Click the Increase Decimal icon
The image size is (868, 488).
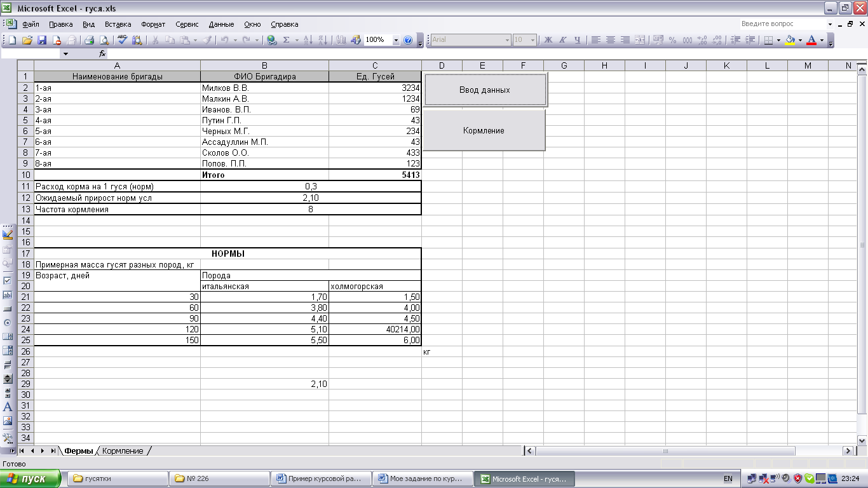click(x=703, y=40)
